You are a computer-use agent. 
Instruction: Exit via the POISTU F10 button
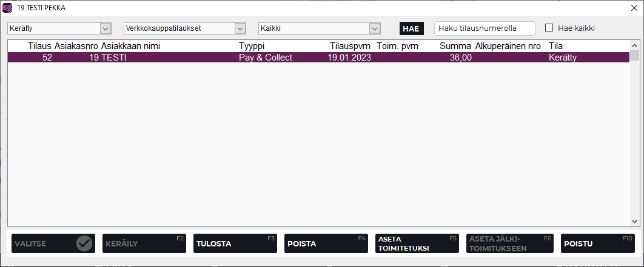[x=598, y=243]
